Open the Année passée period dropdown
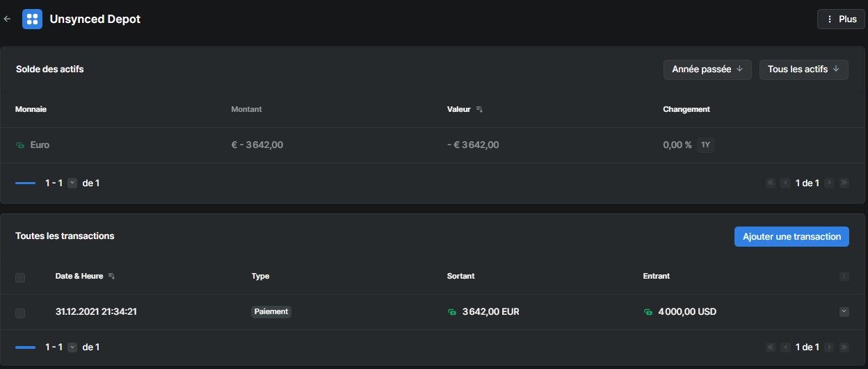 coord(707,69)
